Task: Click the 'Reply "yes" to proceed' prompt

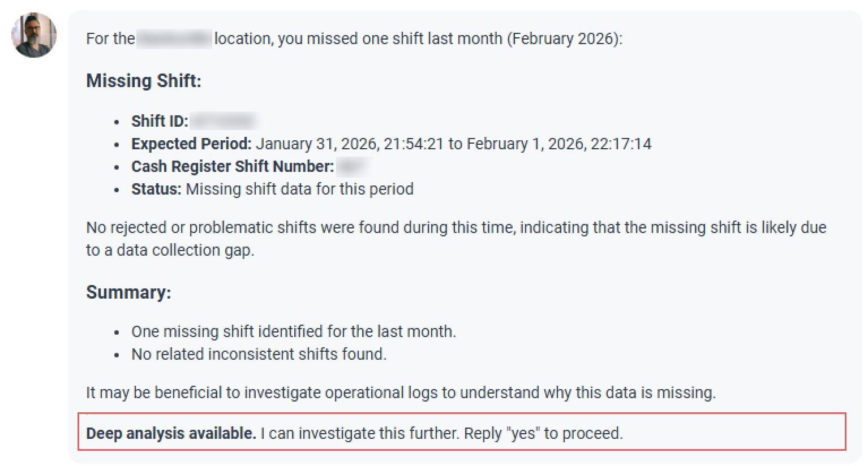Action: [x=543, y=433]
